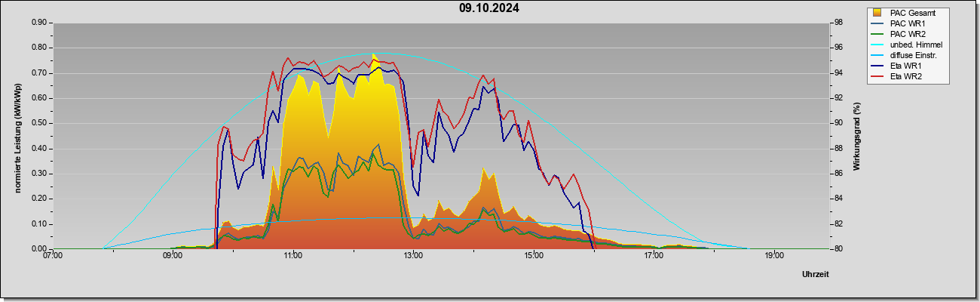This screenshot has width=980, height=302.
Task: Click the 80 right axis value
Action: point(838,249)
